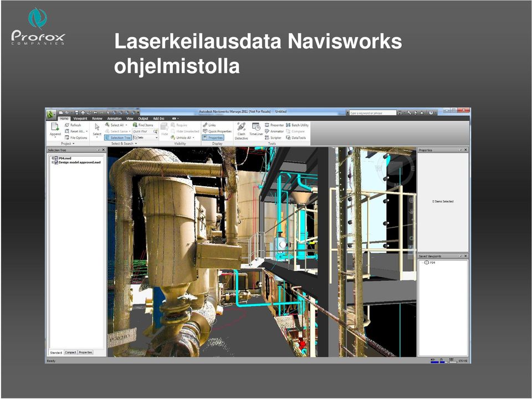Click the Quick Find search magnifier icon
The width and height of the screenshot is (532, 399).
(x=155, y=132)
